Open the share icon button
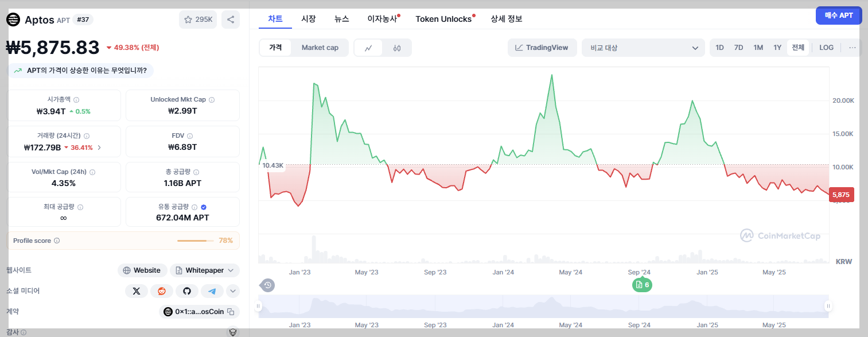The width and height of the screenshot is (868, 337). click(231, 20)
